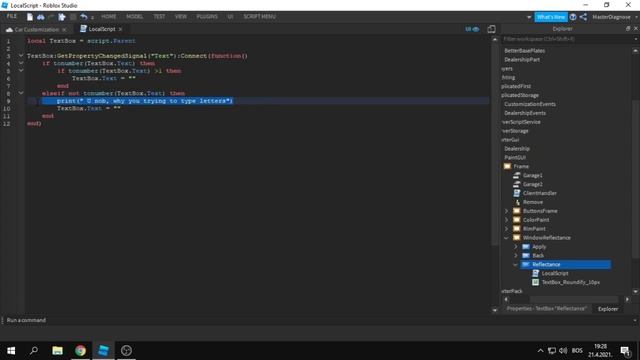640x360 pixels.
Task: Expand the Back tree node
Action: (x=516, y=256)
